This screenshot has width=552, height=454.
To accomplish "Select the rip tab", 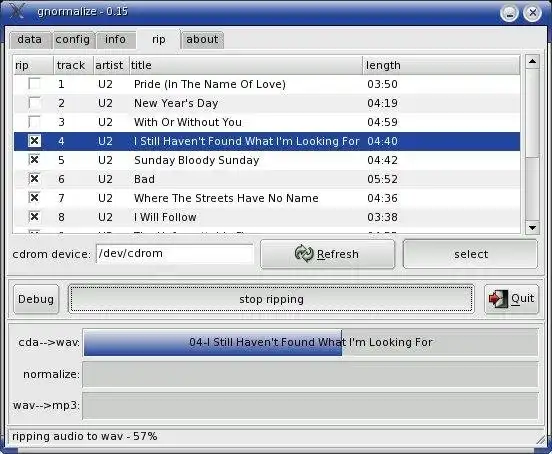I will coord(159,39).
